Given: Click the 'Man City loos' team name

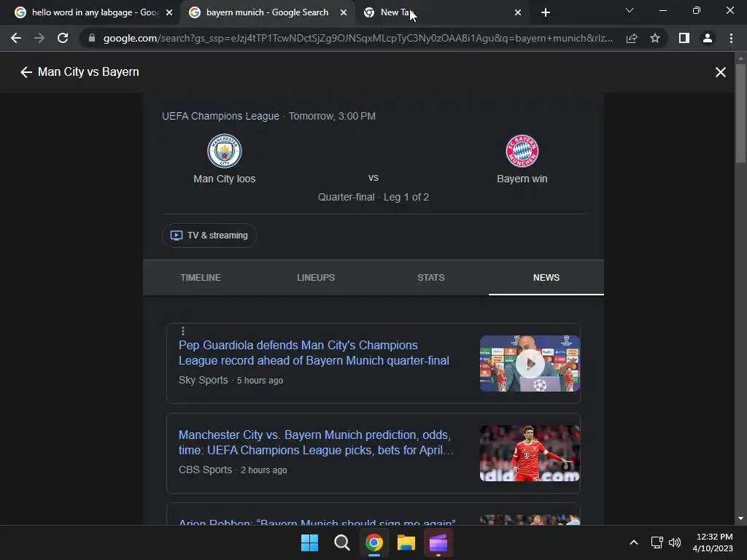Looking at the screenshot, I should tap(225, 179).
